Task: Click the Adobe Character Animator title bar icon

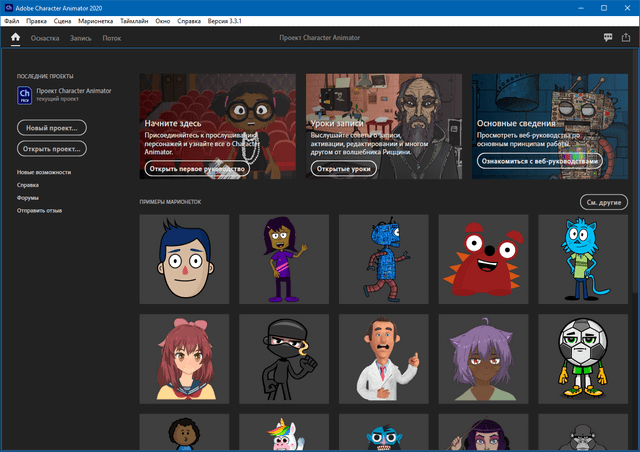Action: 8,7
